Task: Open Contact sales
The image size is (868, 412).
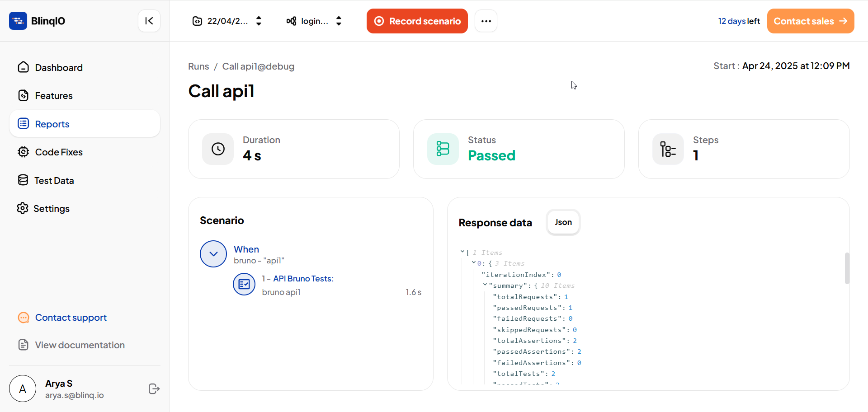Action: 810,21
